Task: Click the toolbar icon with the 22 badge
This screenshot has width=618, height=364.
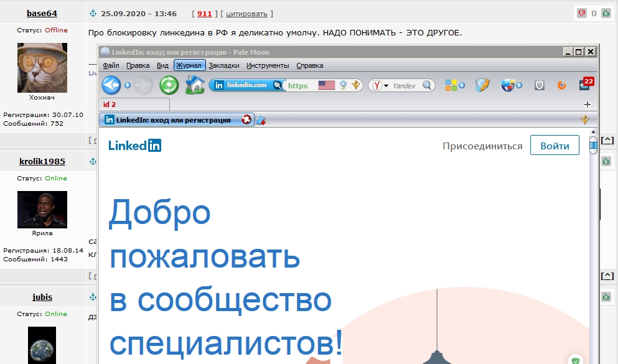Action: pos(586,84)
